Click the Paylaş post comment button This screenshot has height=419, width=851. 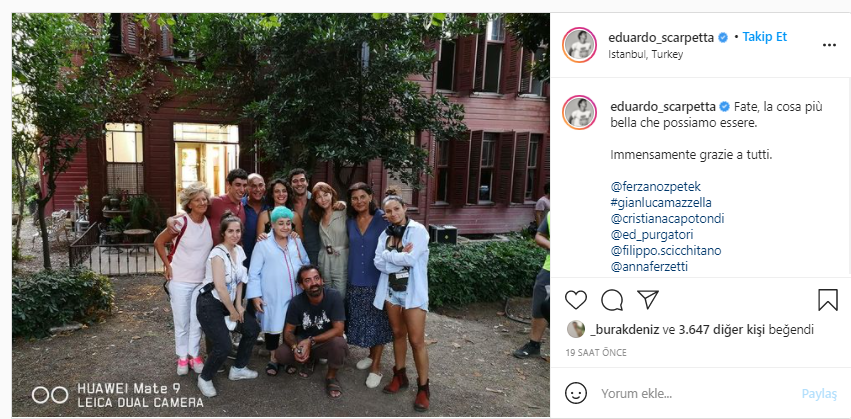(x=819, y=394)
